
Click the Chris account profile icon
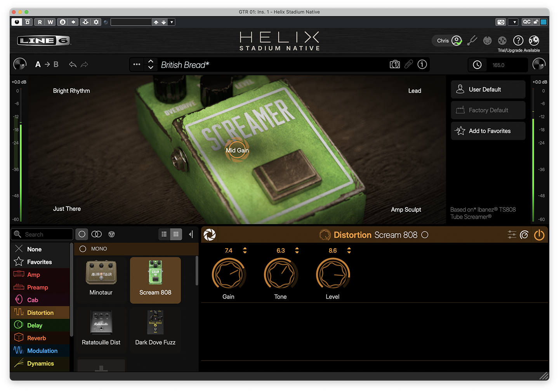pyautogui.click(x=457, y=40)
